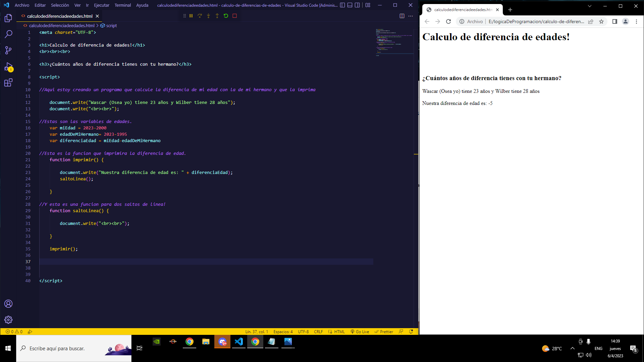Show errors and warnings in the status bar
The width and height of the screenshot is (644, 362).
click(x=14, y=332)
